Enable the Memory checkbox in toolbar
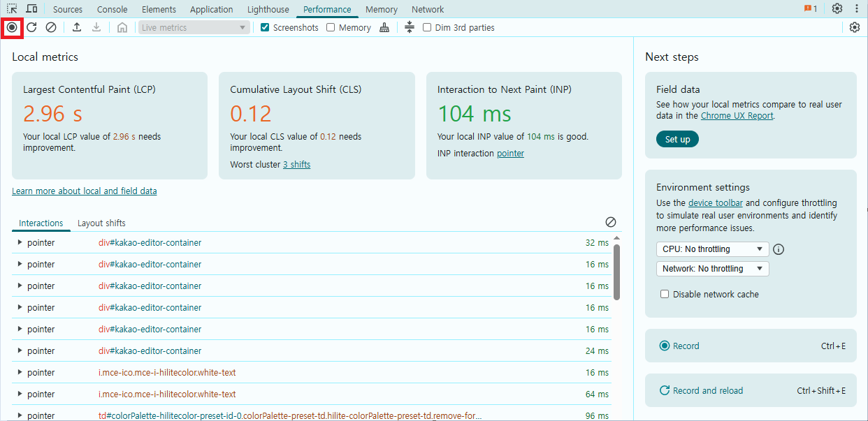Viewport: 868px width, 421px height. (x=331, y=27)
